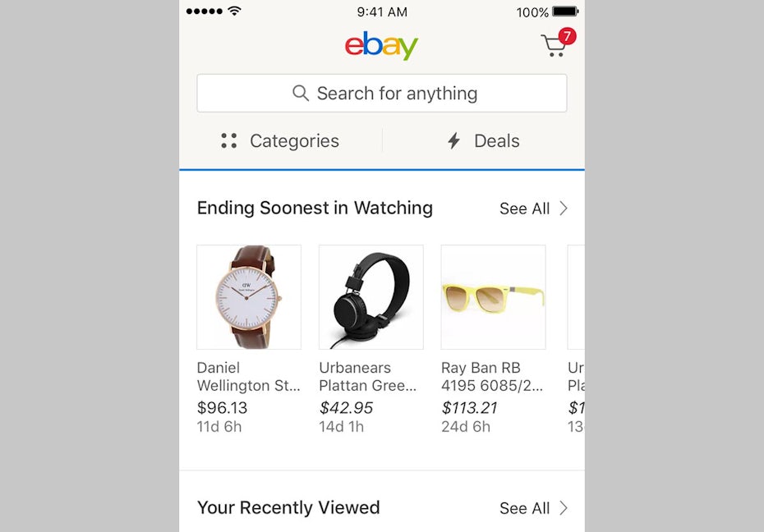Screen dimensions: 764x532
Task: Open the shopping cart icon
Action: (x=554, y=46)
